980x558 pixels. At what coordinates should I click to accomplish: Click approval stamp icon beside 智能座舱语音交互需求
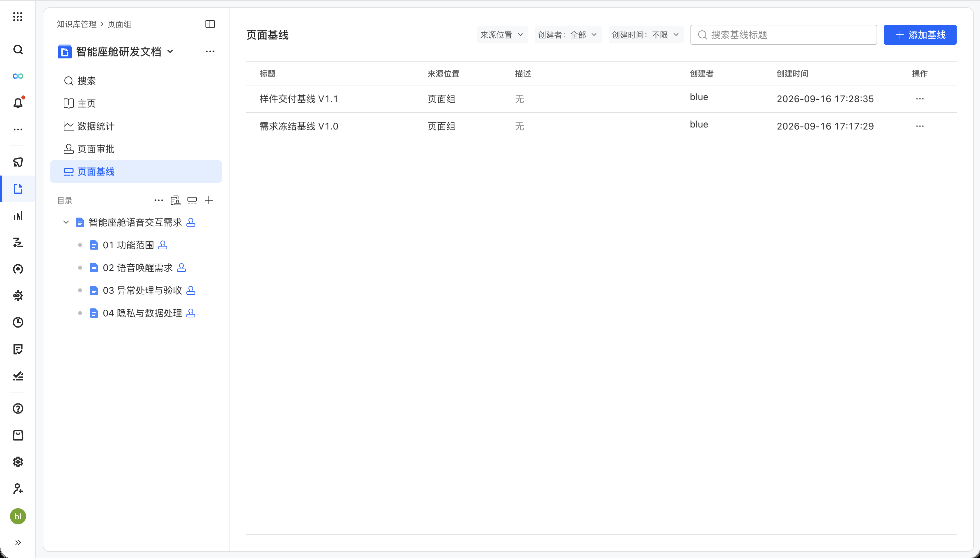pyautogui.click(x=191, y=222)
